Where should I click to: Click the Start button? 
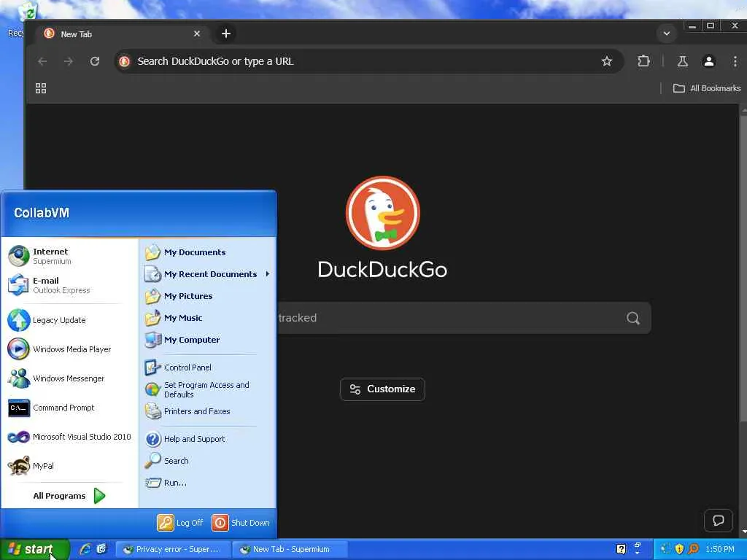34,549
